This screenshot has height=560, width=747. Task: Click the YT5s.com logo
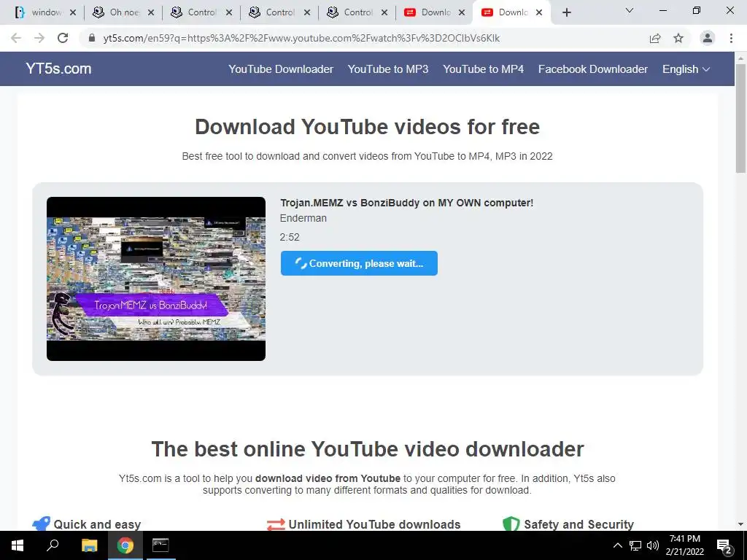click(x=58, y=69)
